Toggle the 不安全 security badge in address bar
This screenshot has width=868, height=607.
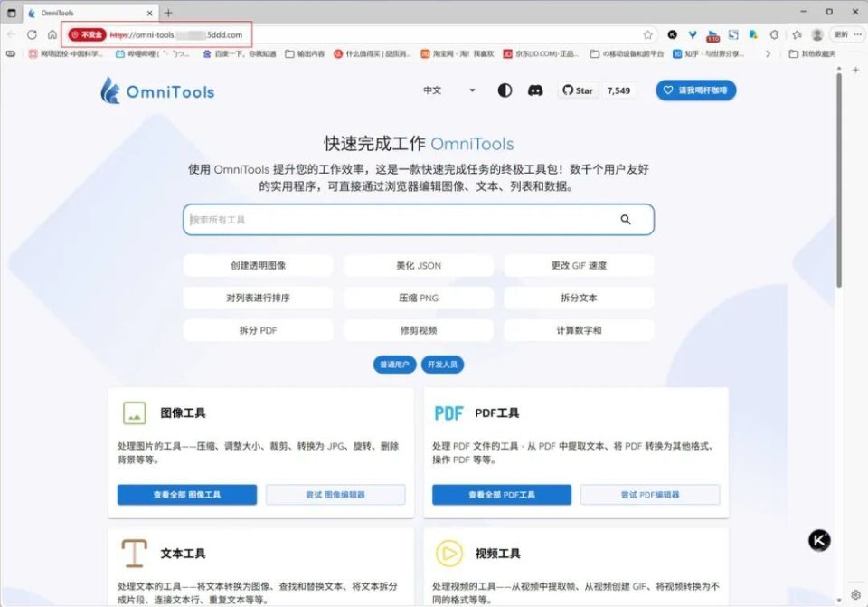pyautogui.click(x=87, y=34)
